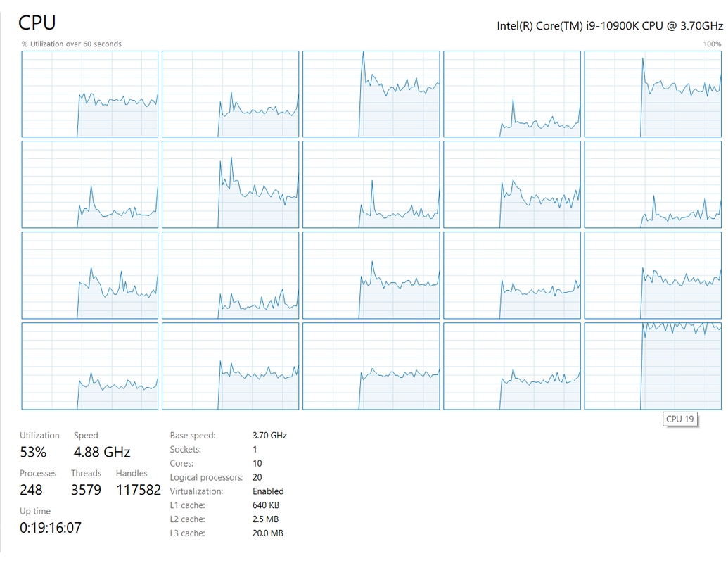Click the fourth core graph in the third row
The width and height of the screenshot is (728, 563).
[511, 275]
